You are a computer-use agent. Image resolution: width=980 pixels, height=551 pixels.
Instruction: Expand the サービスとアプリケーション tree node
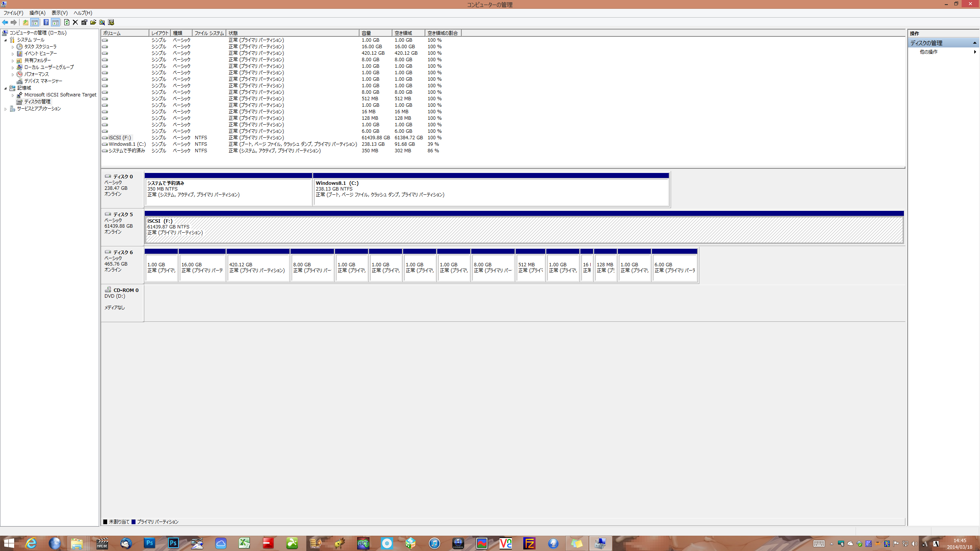[6, 109]
